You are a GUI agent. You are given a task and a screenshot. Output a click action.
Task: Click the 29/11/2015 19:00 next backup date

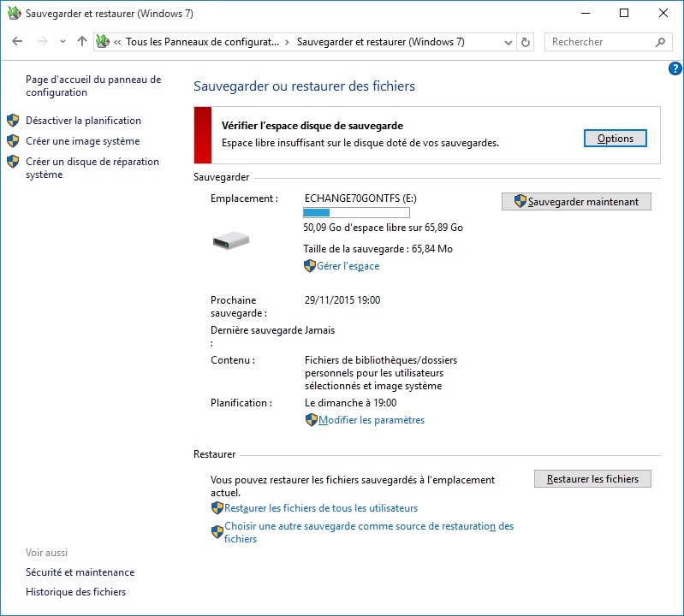(x=342, y=300)
